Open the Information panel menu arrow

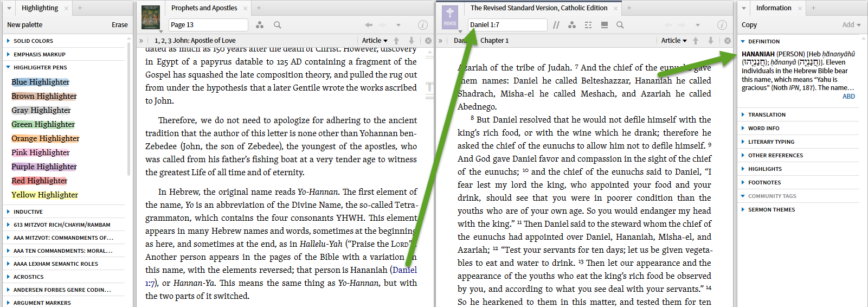pos(744,8)
